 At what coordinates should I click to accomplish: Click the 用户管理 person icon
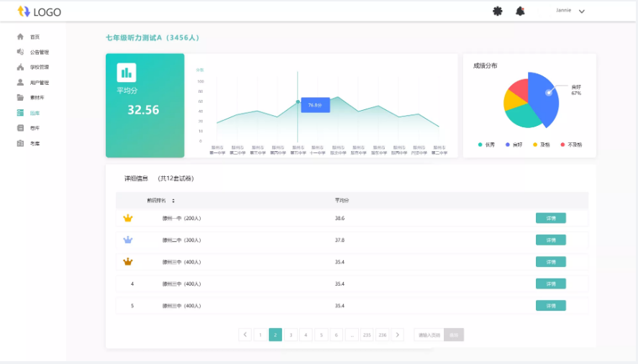tap(20, 82)
